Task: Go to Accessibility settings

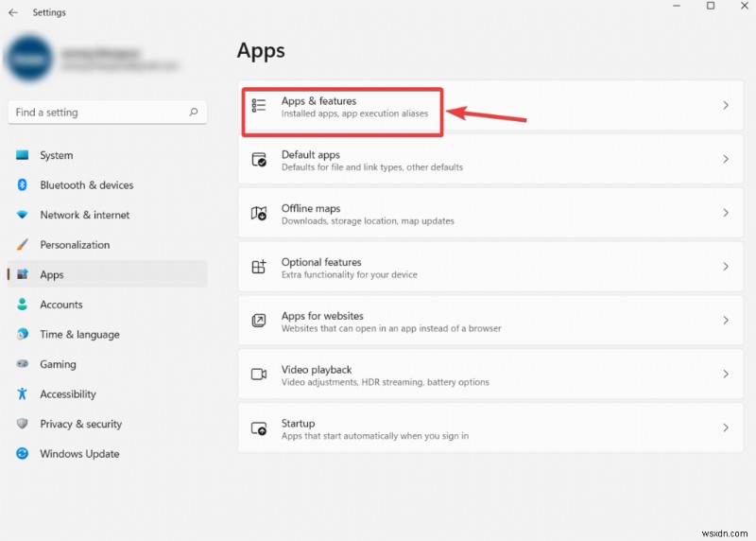Action: [x=108, y=393]
